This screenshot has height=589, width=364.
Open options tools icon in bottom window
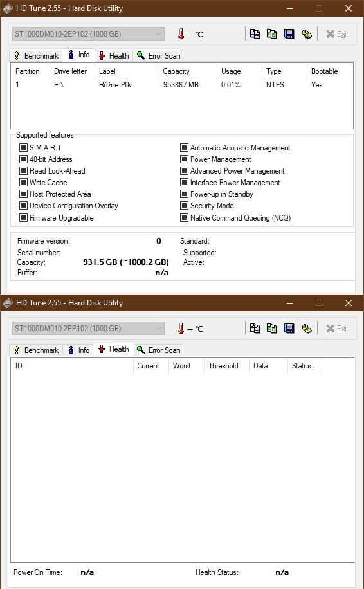pos(307,329)
